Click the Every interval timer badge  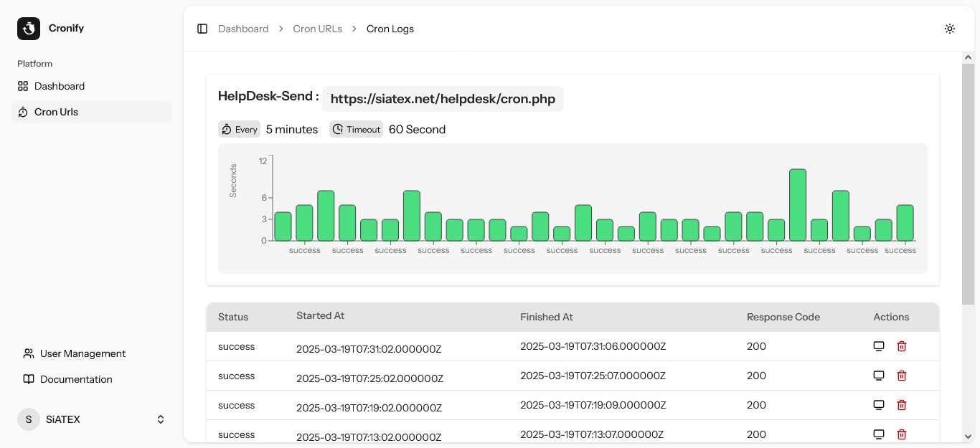click(239, 129)
